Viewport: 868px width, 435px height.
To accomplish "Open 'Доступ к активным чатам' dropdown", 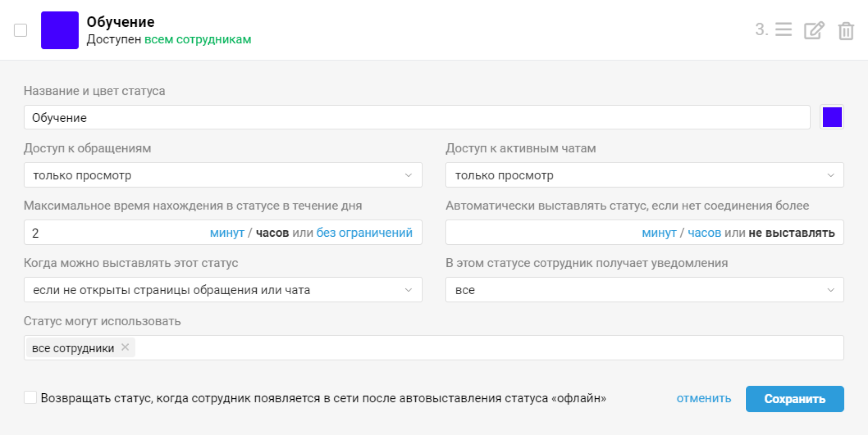I will click(645, 175).
